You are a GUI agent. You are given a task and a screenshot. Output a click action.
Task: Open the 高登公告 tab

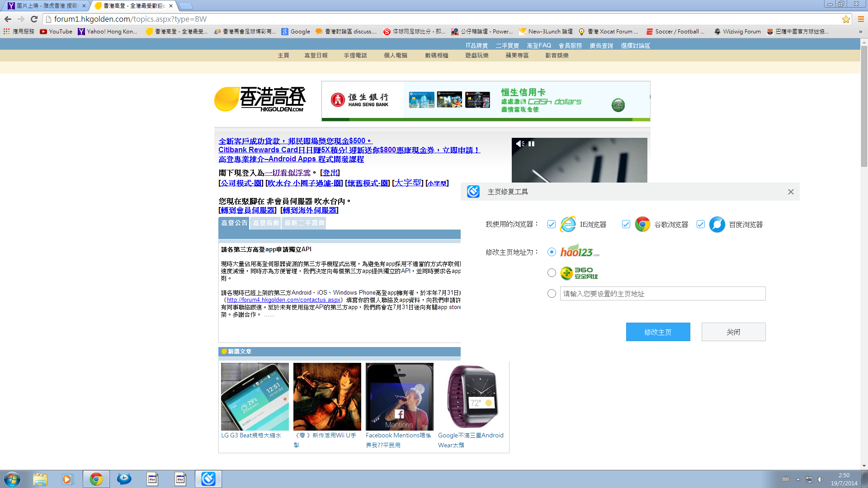(234, 223)
